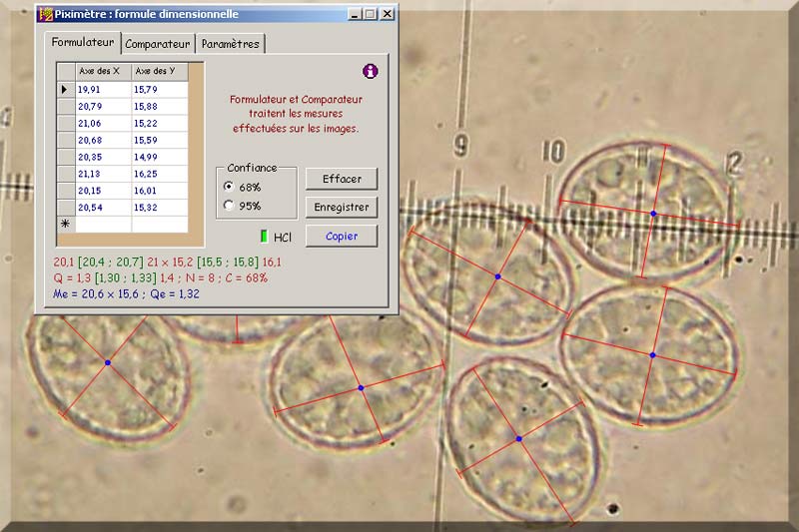
Task: Click the new row asterisk marker
Action: coord(65,225)
